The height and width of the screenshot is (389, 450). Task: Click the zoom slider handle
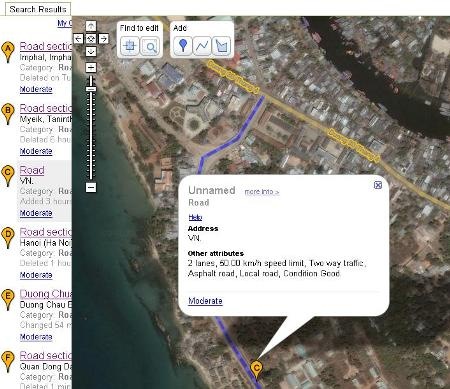pos(91,89)
